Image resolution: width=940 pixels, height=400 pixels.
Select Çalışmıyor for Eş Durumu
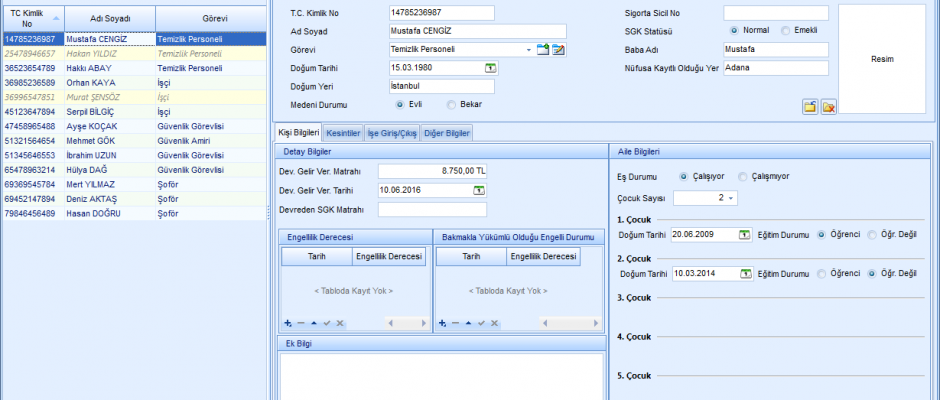coord(742,176)
